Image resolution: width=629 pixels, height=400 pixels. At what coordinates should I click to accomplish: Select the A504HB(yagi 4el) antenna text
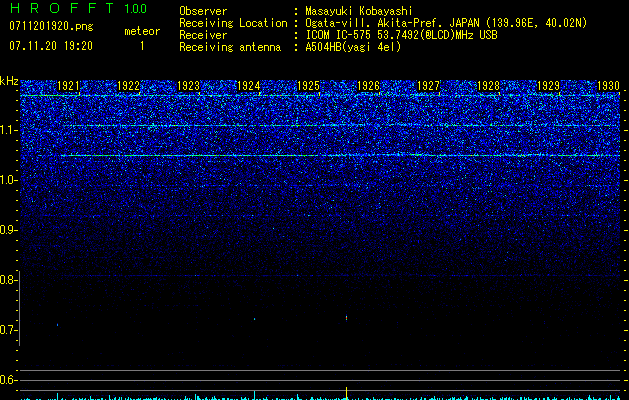353,47
